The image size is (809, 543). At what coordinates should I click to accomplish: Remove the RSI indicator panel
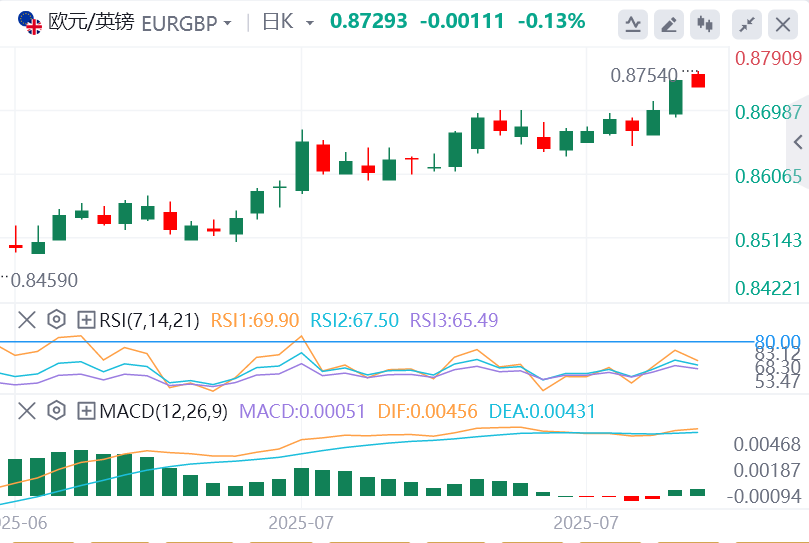tap(27, 320)
